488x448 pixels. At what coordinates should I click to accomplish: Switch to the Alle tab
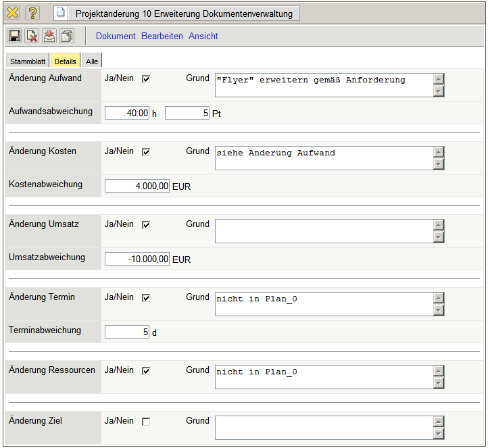pyautogui.click(x=92, y=61)
